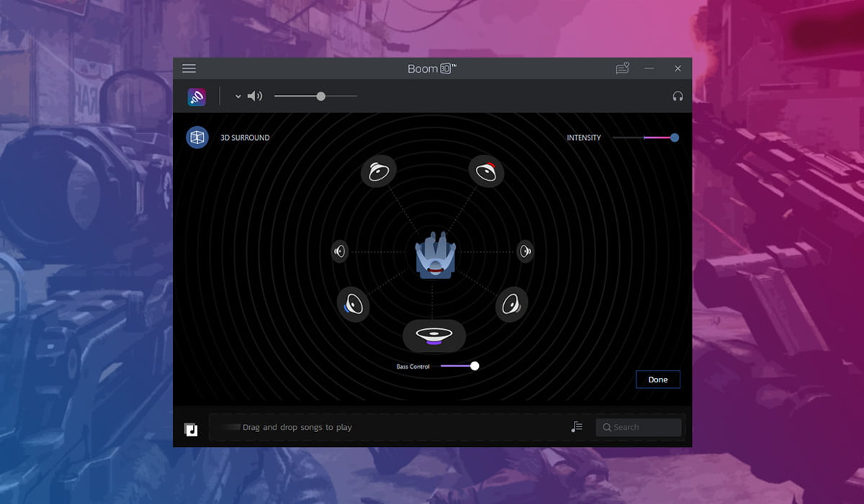
Task: Open the feedback notification icon
Action: [x=622, y=68]
